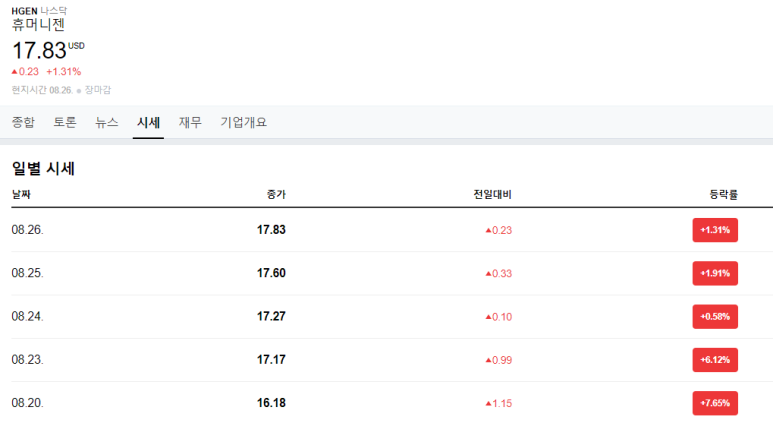Click the 휴머니젠 stock name
Image resolution: width=773 pixels, height=423 pixels.
pos(38,25)
